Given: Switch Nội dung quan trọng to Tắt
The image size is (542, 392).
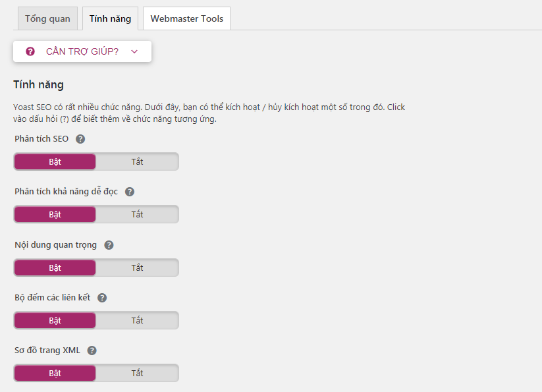Looking at the screenshot, I should [137, 267].
